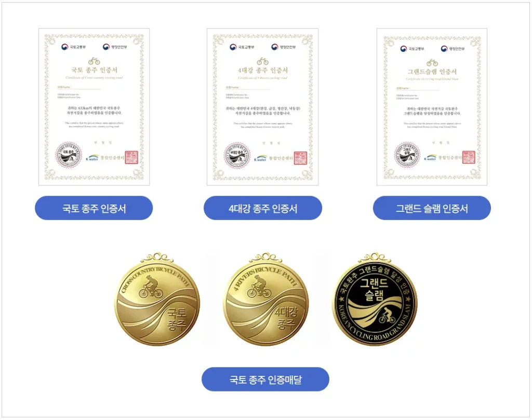Select the black Grand Slam medal
Screen dimensions: 532x420
pyautogui.click(x=375, y=300)
